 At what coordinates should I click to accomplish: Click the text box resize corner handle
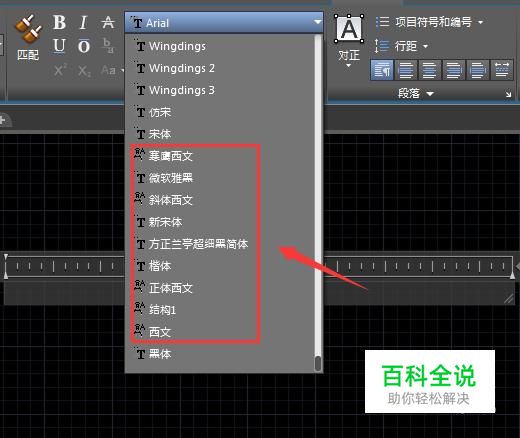tap(509, 299)
